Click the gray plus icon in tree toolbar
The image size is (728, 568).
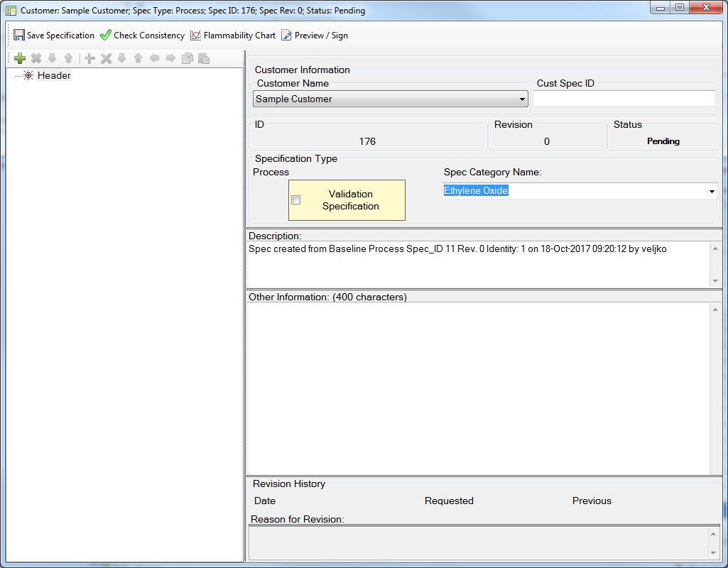pos(89,58)
